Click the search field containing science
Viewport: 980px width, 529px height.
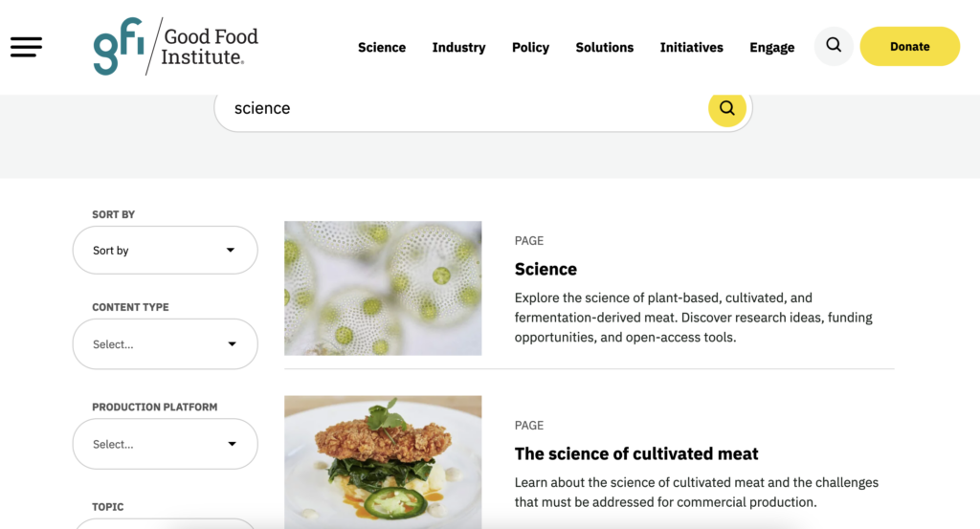459,108
